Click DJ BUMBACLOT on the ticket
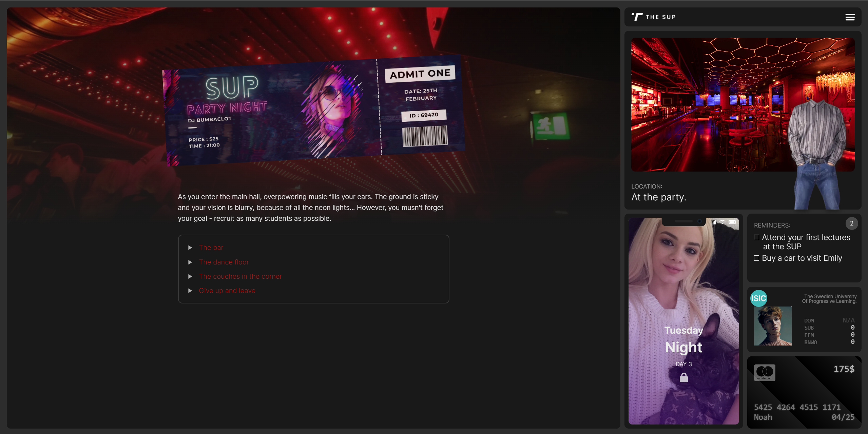 tap(210, 119)
